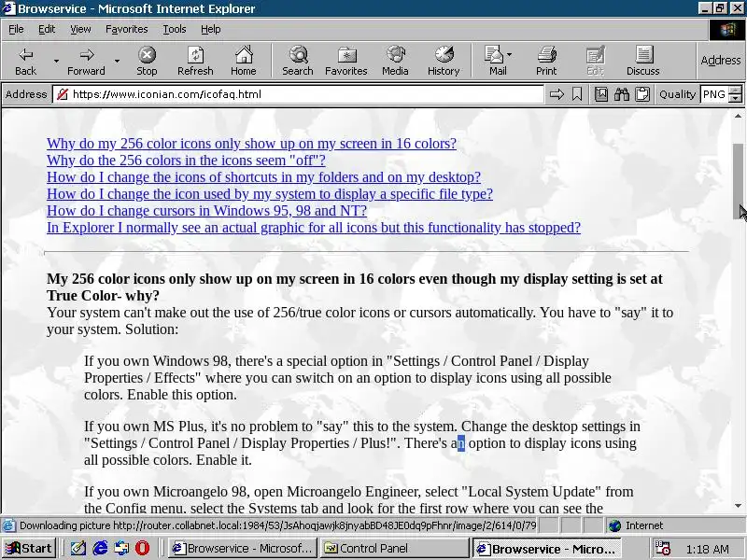
Task: Show the History pane
Action: [444, 61]
